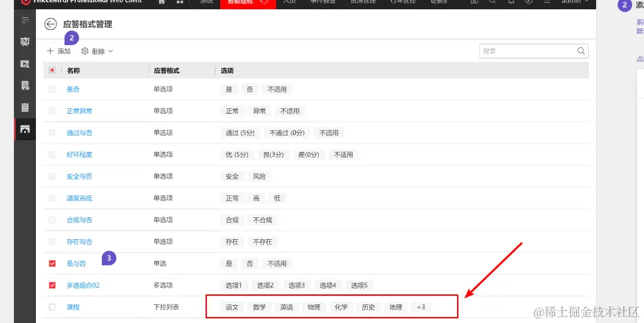Viewport: 644px width, 323px height.
Task: Click the 应答格式 column header
Action: point(167,70)
